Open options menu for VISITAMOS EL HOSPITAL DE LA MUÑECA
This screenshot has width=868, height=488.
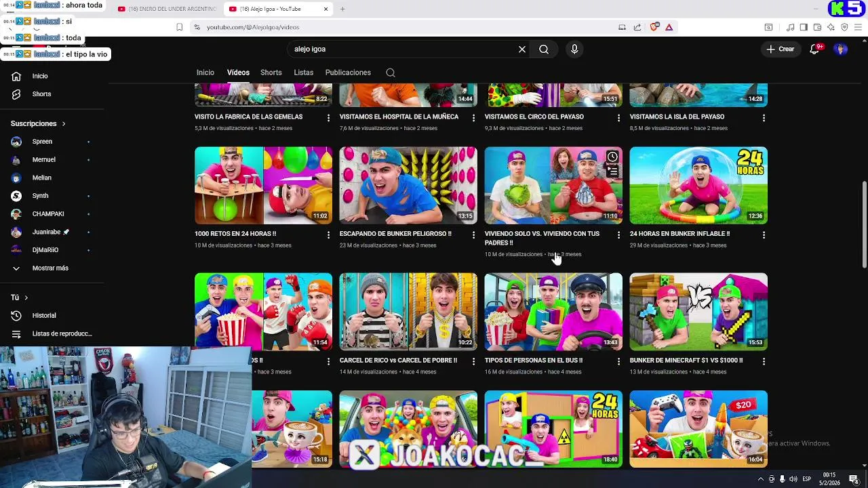pyautogui.click(x=473, y=118)
